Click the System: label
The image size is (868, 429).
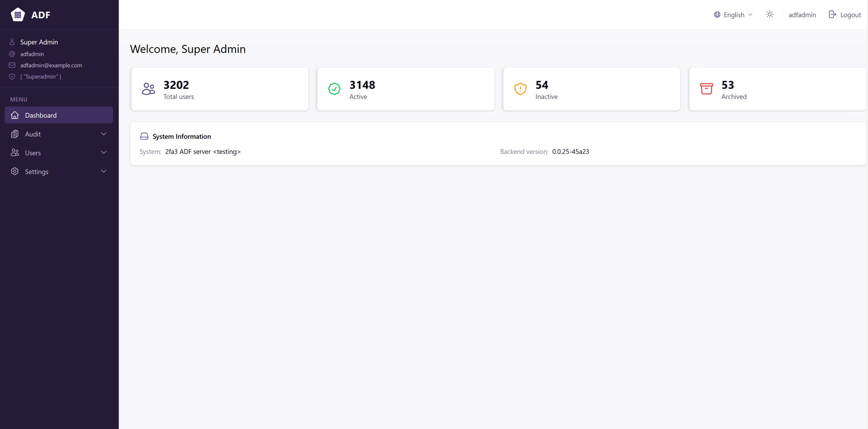(x=151, y=152)
